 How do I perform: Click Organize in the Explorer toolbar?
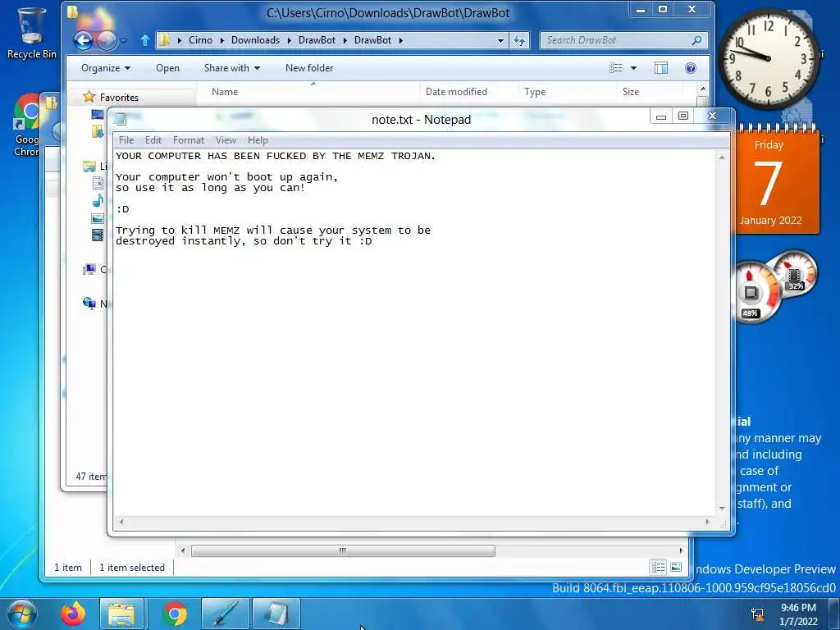click(x=106, y=68)
